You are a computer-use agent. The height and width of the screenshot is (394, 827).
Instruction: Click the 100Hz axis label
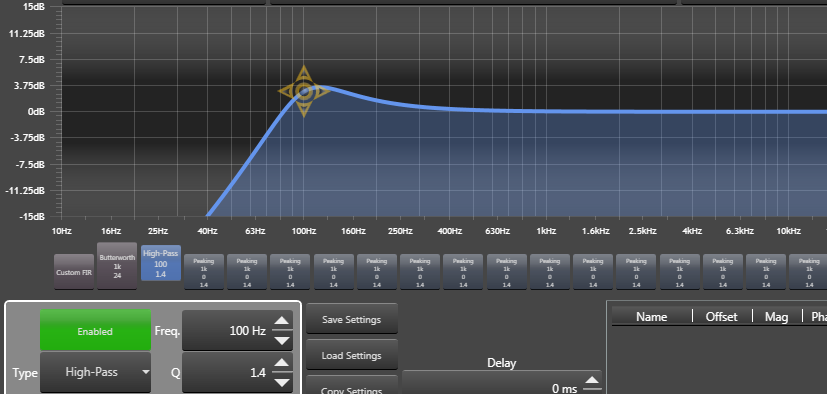click(304, 231)
